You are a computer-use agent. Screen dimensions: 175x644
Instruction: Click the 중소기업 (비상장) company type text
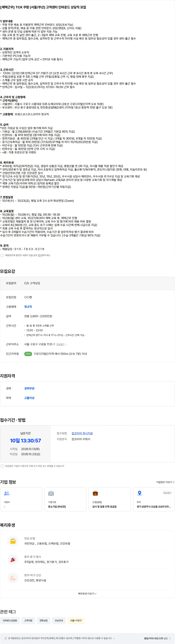(x=57, y=506)
